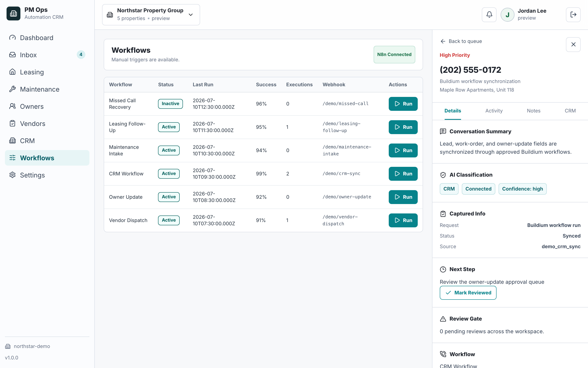Go to Leasing in sidebar
The height and width of the screenshot is (368, 588).
(x=47, y=72)
